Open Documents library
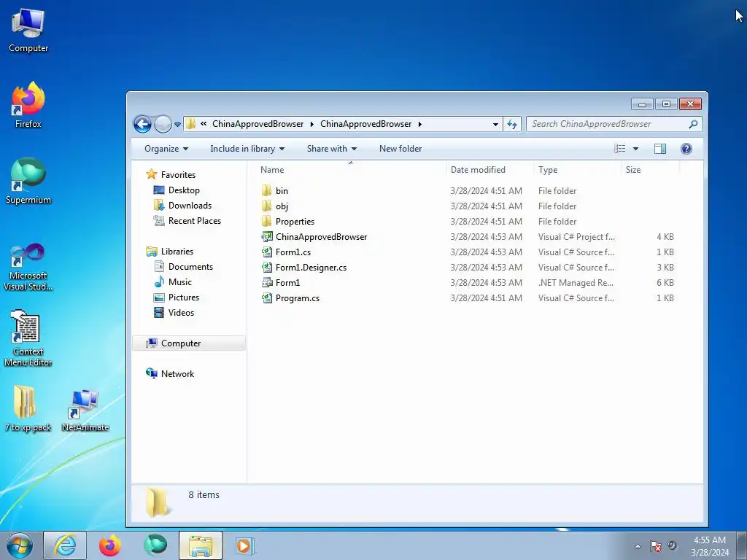This screenshot has width=747, height=560. coord(190,267)
